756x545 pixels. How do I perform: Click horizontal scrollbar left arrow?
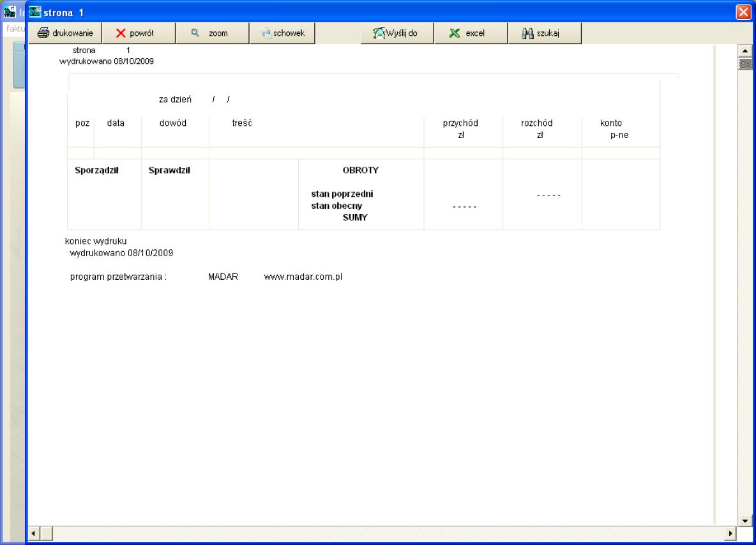(x=33, y=533)
